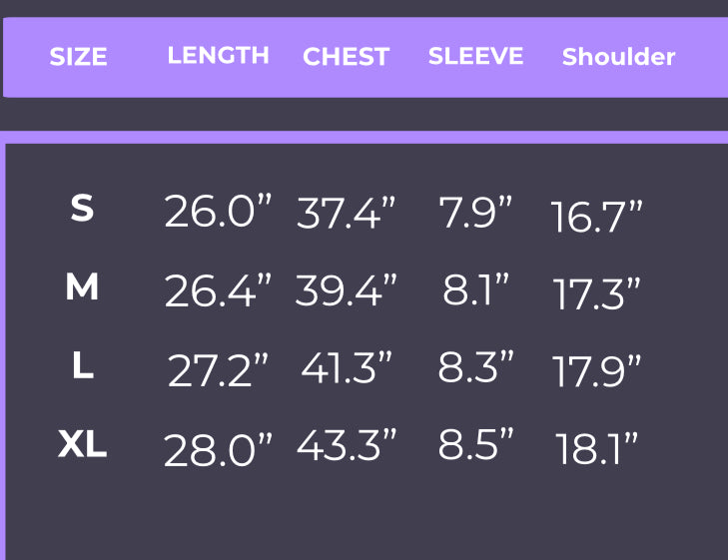
Task: Select the L size row label
Action: click(83, 367)
